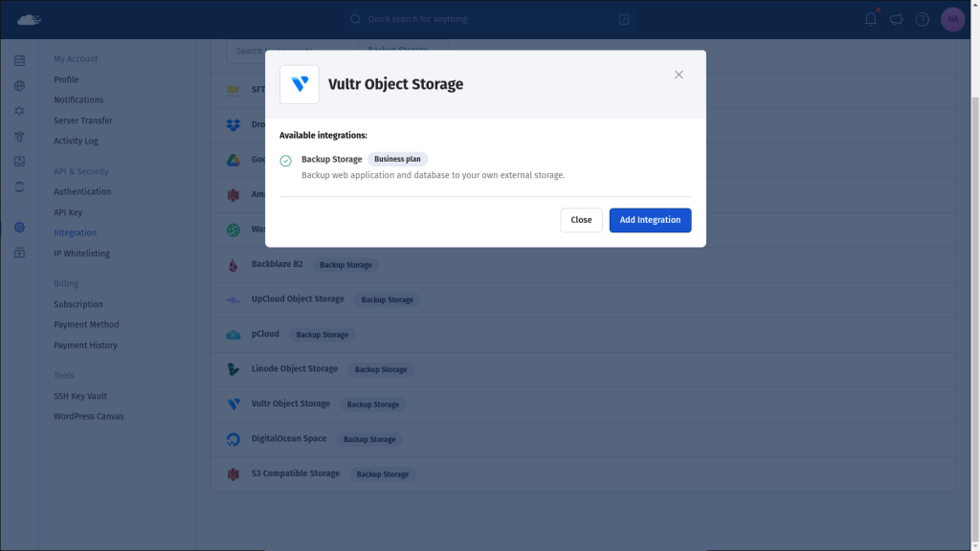Open the notifications bell icon
Screen dimensions: 980x551
pyautogui.click(x=871, y=19)
